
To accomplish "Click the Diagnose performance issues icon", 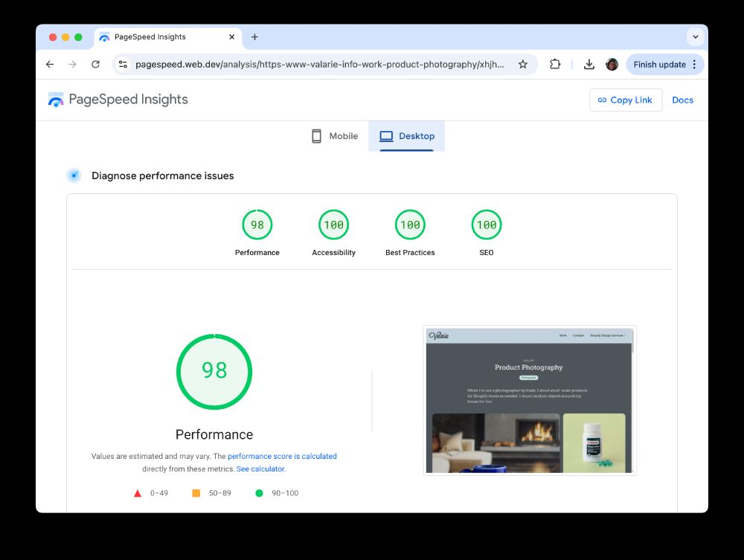I will tap(74, 175).
